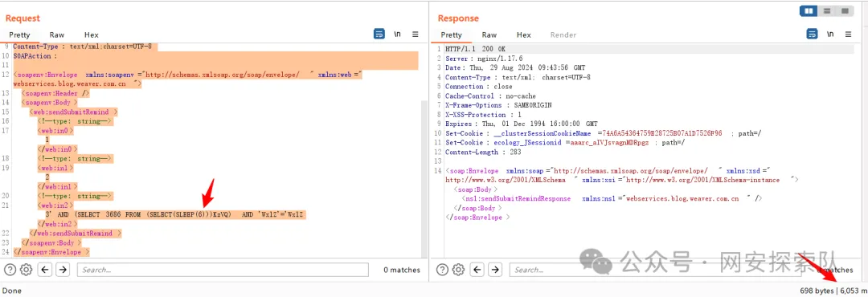
Task: Go to previous match in Request
Action: [46, 270]
